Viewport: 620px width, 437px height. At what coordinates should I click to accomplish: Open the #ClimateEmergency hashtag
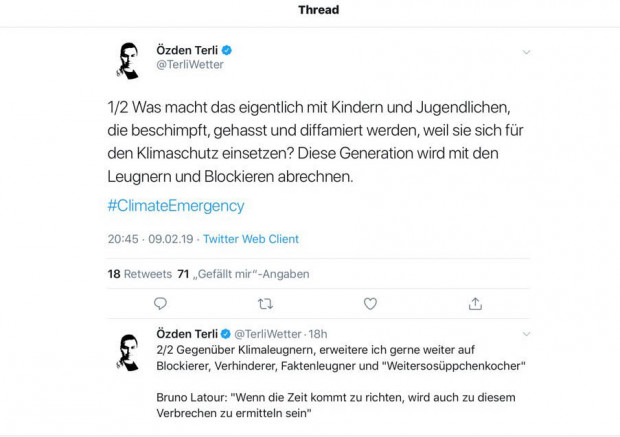coord(175,206)
